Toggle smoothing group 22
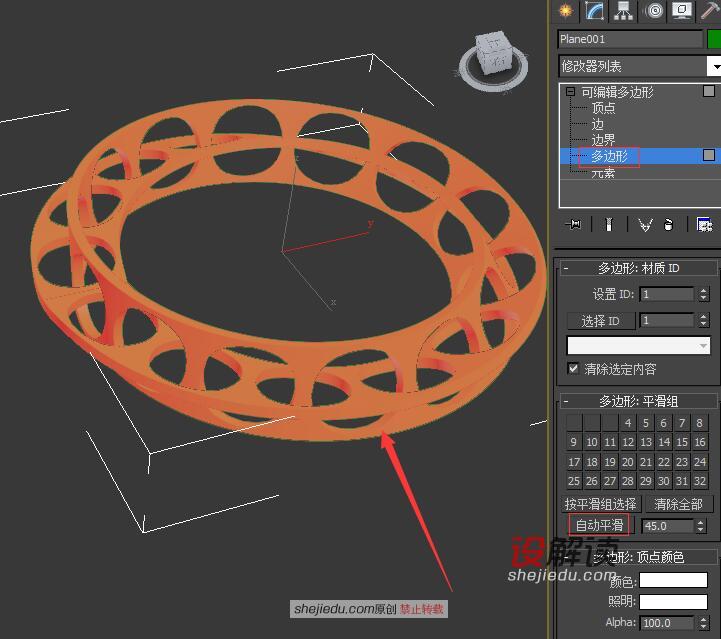 664,462
